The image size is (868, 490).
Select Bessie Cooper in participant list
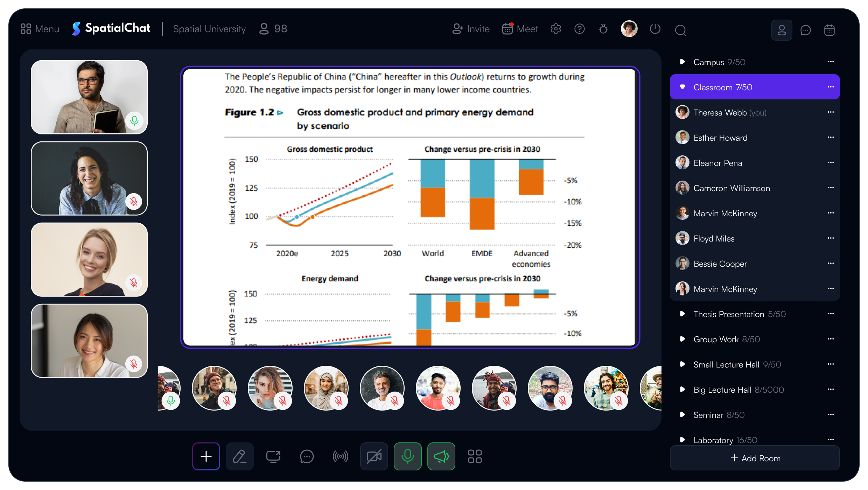[755, 264]
